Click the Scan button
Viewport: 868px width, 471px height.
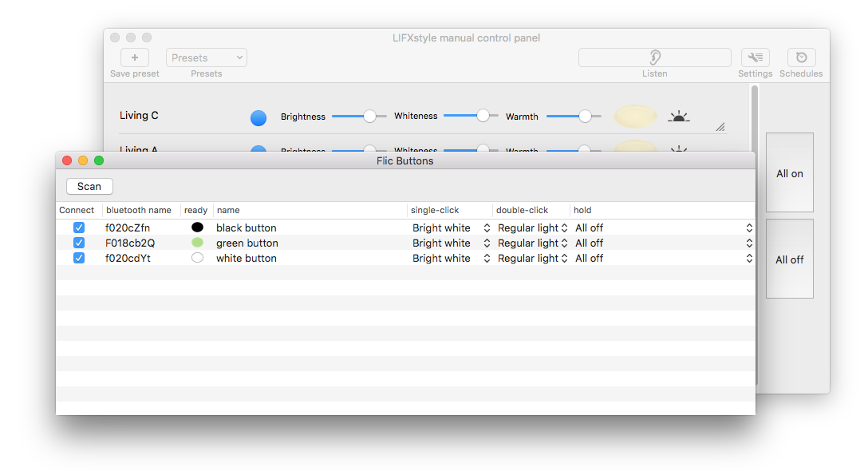pos(89,186)
